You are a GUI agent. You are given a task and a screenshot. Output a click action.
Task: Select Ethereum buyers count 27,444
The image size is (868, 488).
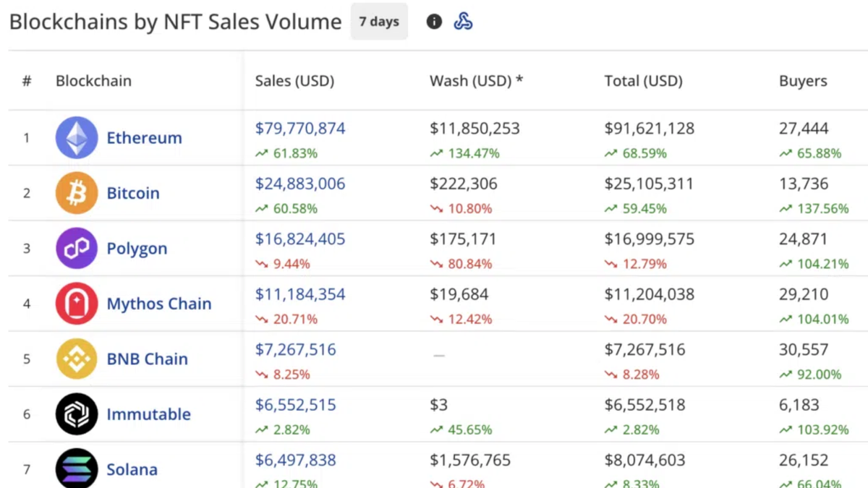804,129
